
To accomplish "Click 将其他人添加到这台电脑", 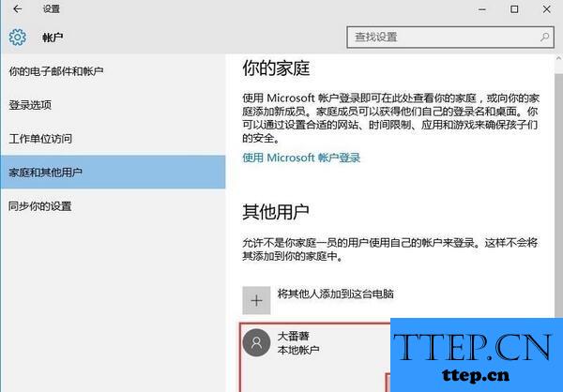I will tap(335, 294).
